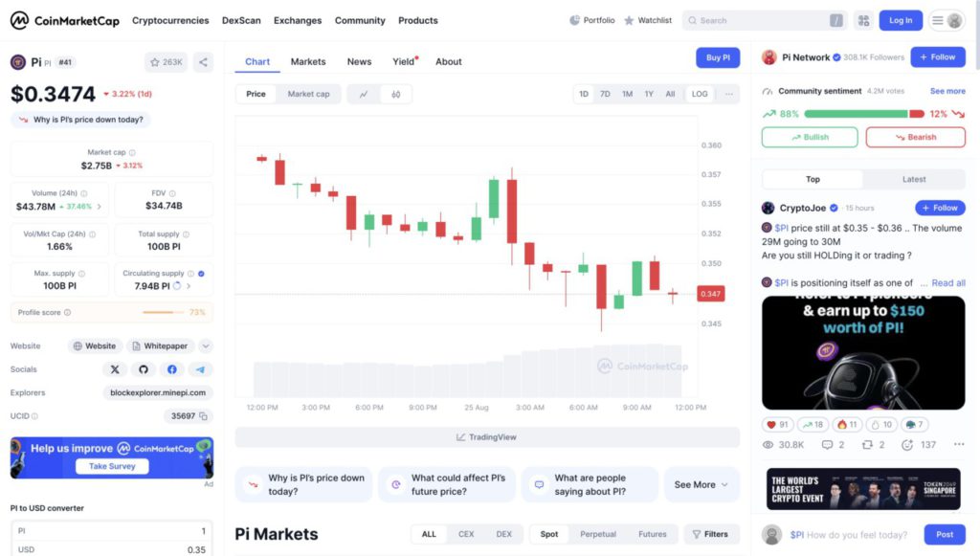Copy the UCID number 35697

click(x=205, y=416)
